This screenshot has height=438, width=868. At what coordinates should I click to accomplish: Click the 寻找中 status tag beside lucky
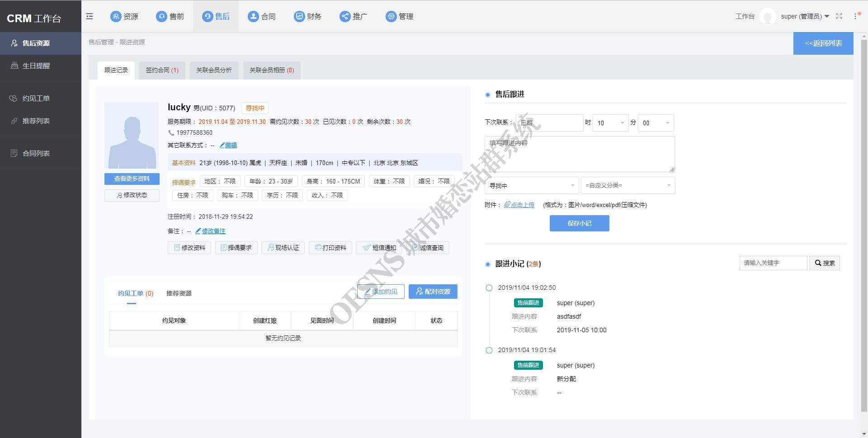click(x=255, y=108)
